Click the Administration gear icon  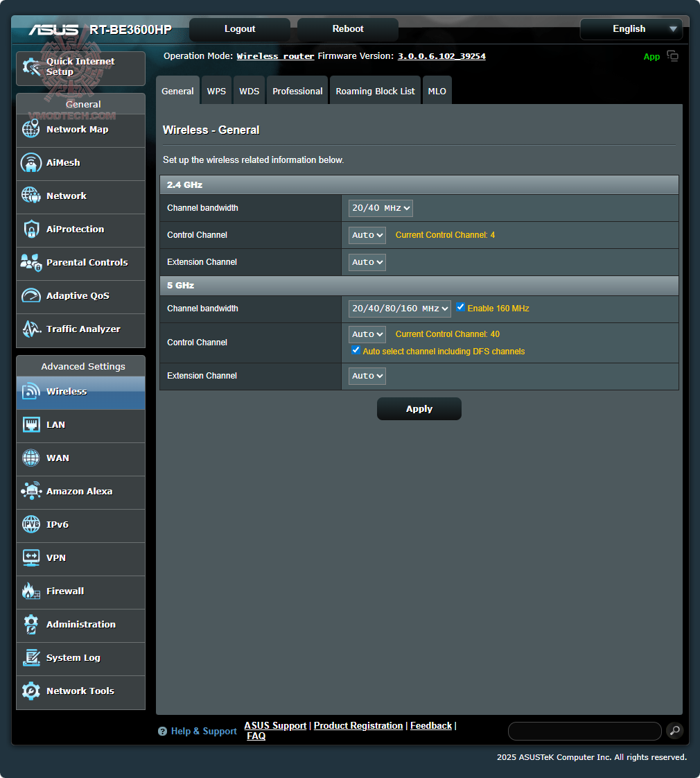[x=30, y=623]
